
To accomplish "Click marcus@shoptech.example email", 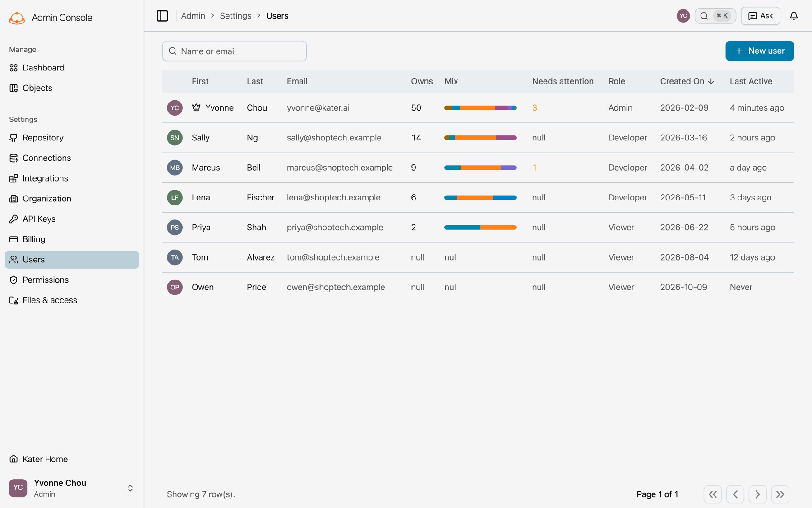I will point(340,168).
